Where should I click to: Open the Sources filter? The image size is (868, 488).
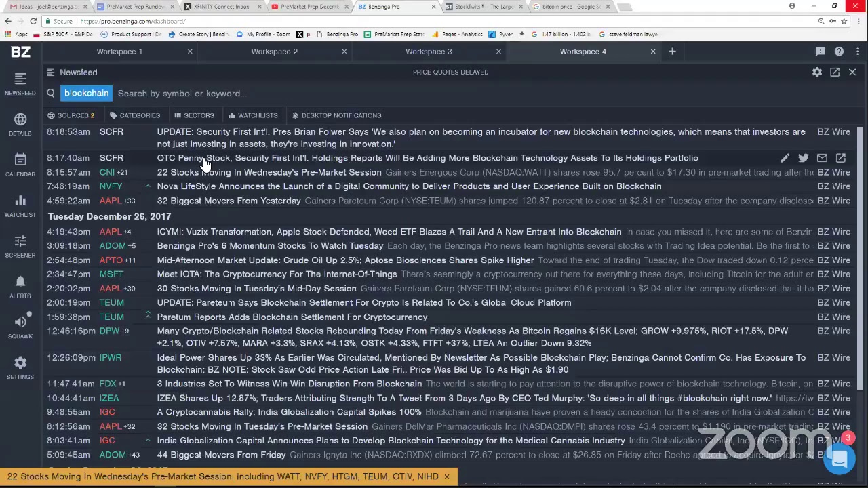(71, 115)
